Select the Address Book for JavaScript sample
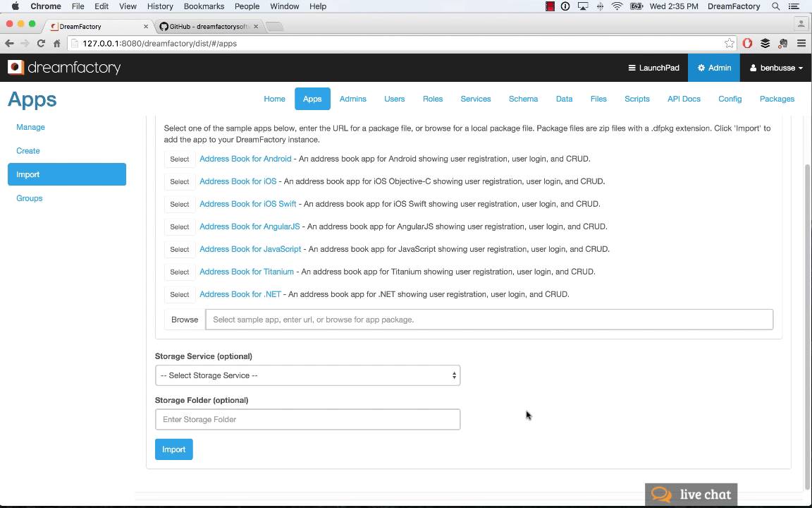 point(180,249)
